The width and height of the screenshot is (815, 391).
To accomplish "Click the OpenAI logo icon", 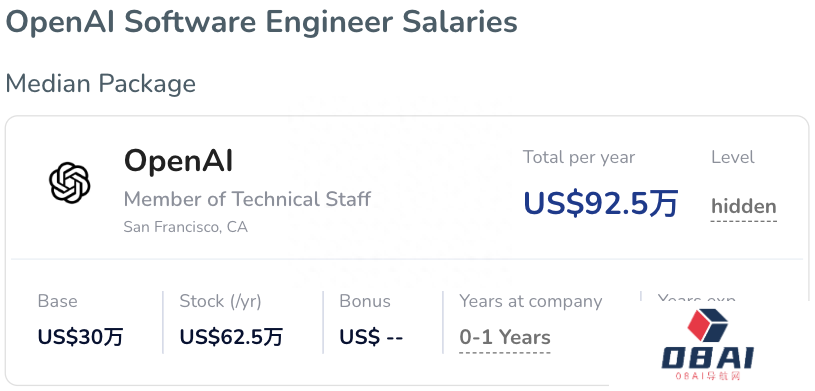I will point(70,183).
